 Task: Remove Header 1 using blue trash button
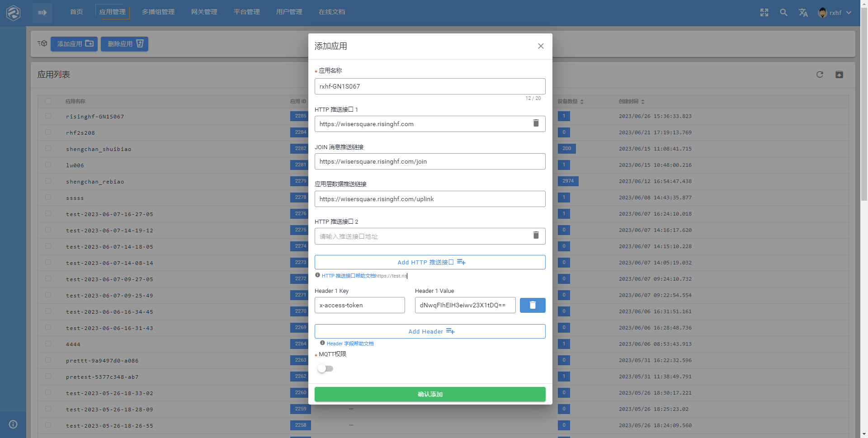(x=532, y=305)
